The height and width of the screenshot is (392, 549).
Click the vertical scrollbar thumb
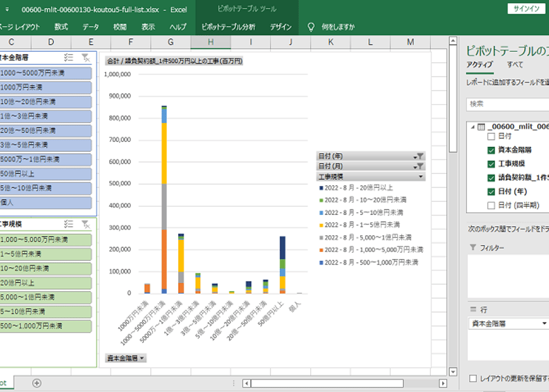[453, 99]
